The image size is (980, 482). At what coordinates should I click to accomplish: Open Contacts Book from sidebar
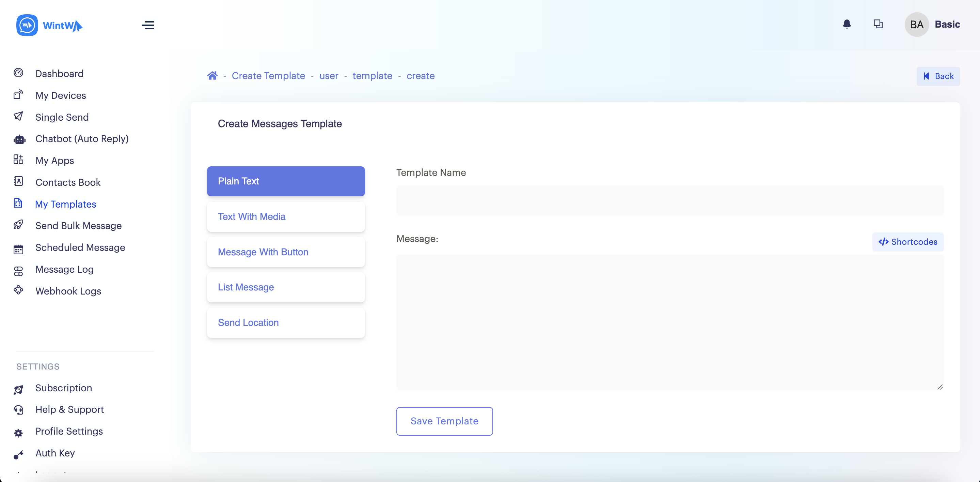[68, 182]
